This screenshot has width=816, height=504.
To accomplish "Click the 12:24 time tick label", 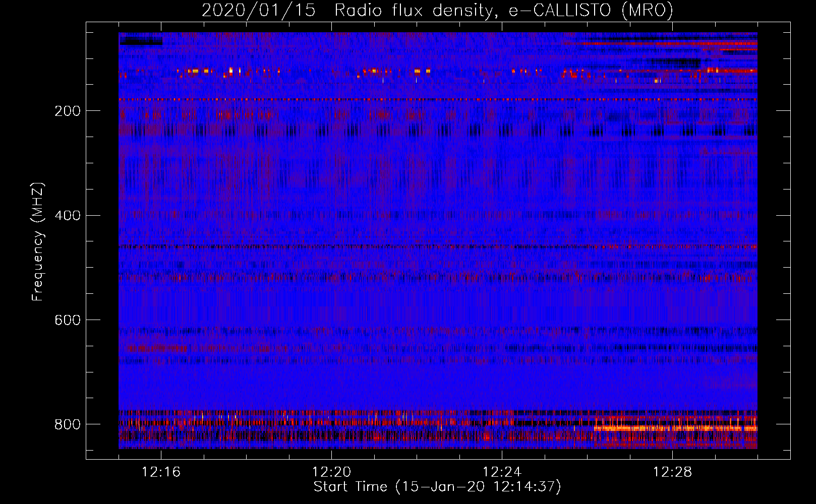I will tap(502, 472).
